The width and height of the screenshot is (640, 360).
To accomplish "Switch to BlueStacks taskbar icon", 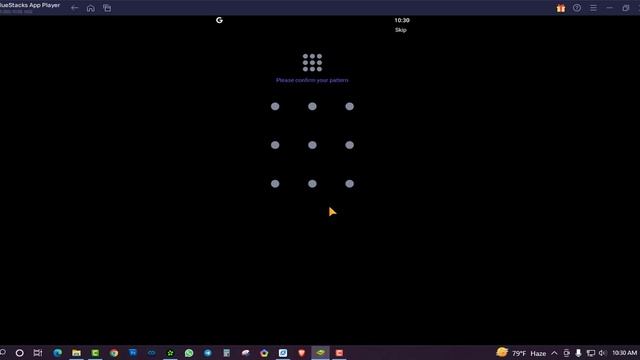I will (x=320, y=353).
